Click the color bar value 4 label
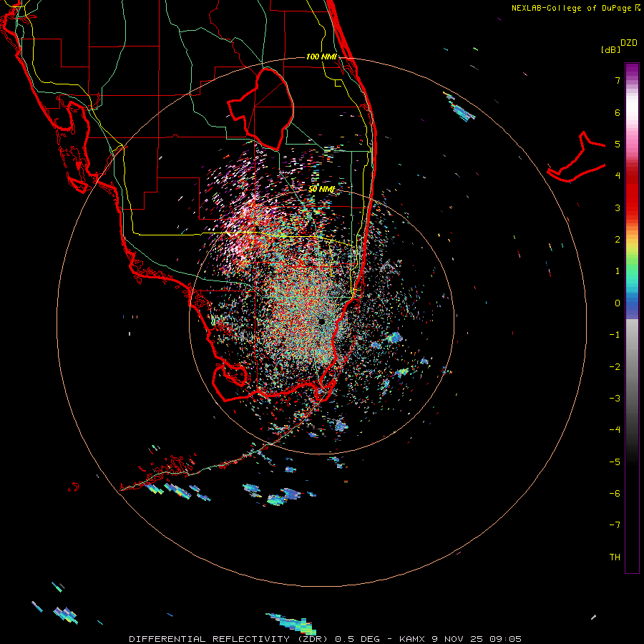Image resolution: width=644 pixels, height=644 pixels. pyautogui.click(x=618, y=176)
